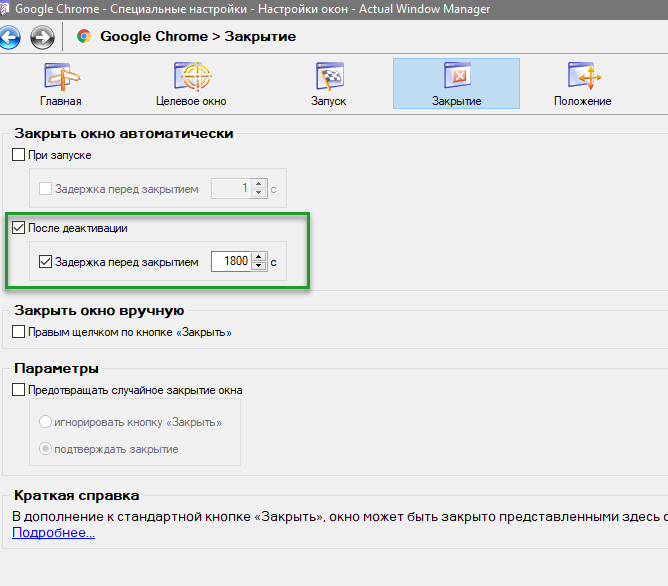
Task: Enable Предотвращать случайное закрытие окна
Action: [18, 390]
